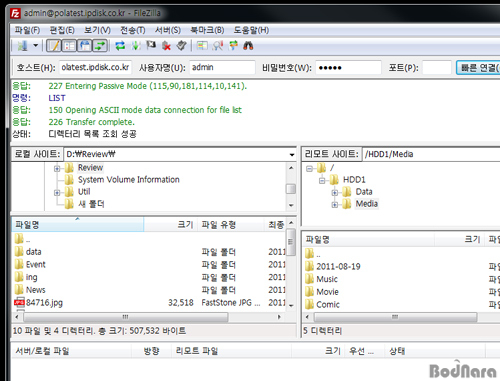The width and height of the screenshot is (500, 381).
Task: Open the local site path dropdown
Action: [292, 155]
